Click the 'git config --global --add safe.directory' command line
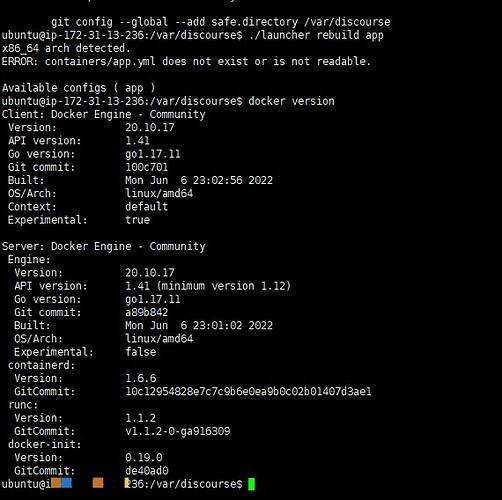This screenshot has width=502, height=500. point(221,22)
